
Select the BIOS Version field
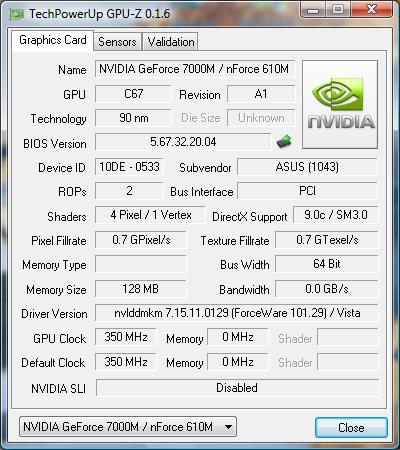pyautogui.click(x=183, y=142)
